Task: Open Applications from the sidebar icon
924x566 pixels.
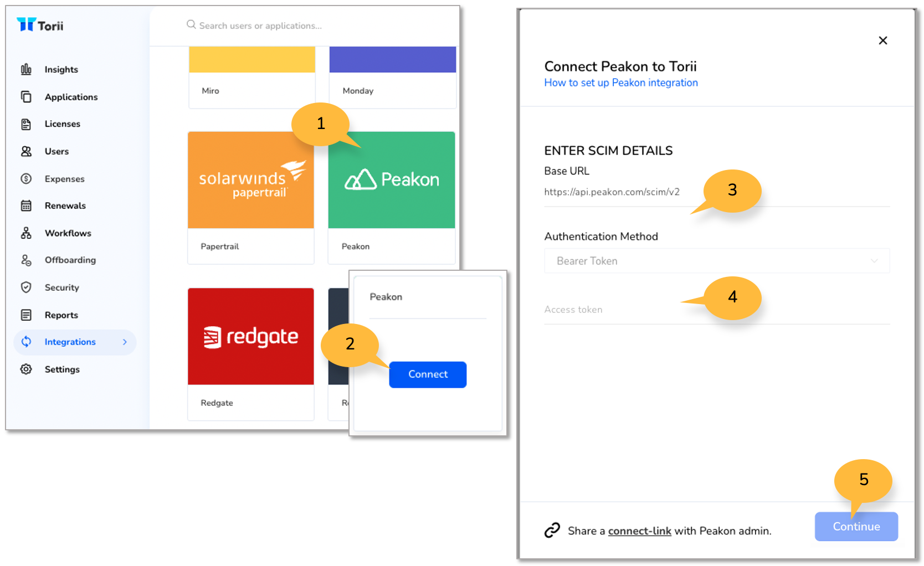Action: pos(27,96)
